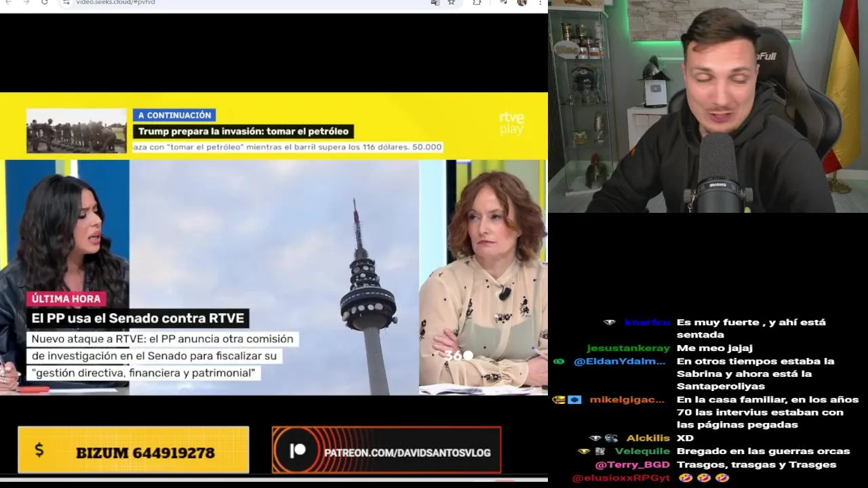The height and width of the screenshot is (488, 868).
Task: Click chat username @elusioxxRPGyt
Action: point(621,478)
